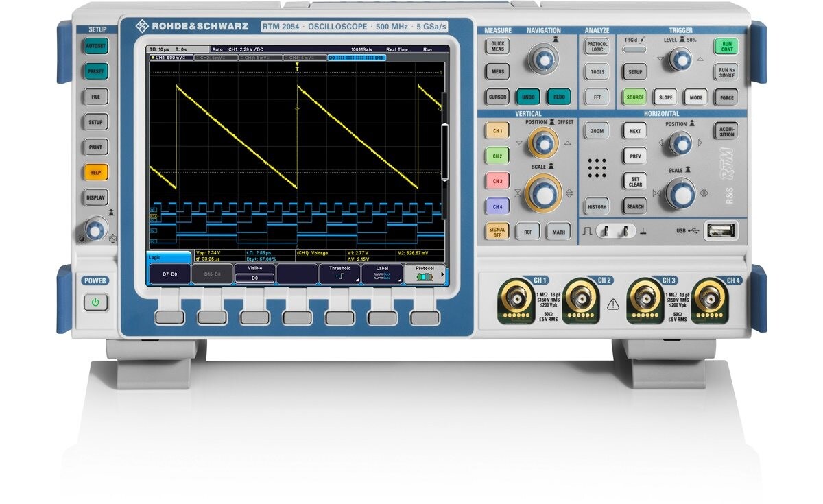
Task: Click the SETUP button in left column
Action: [x=97, y=122]
